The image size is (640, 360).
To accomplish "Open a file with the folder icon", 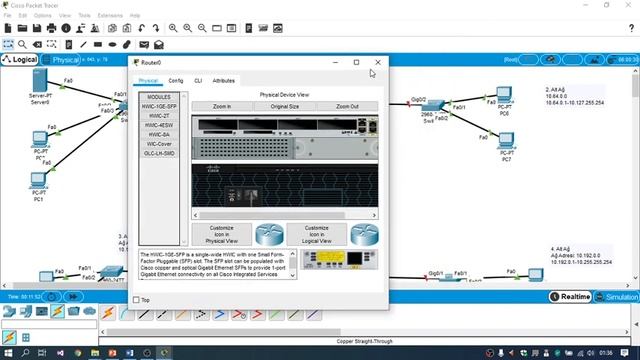I will pyautogui.click(x=22, y=28).
